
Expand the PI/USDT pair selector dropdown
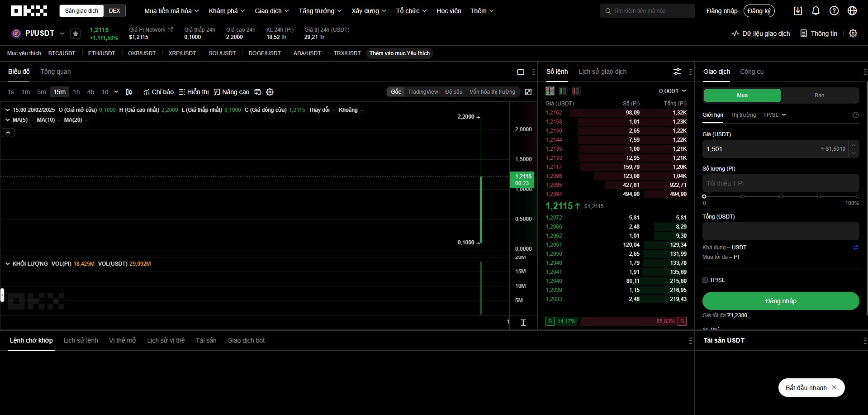(x=62, y=33)
